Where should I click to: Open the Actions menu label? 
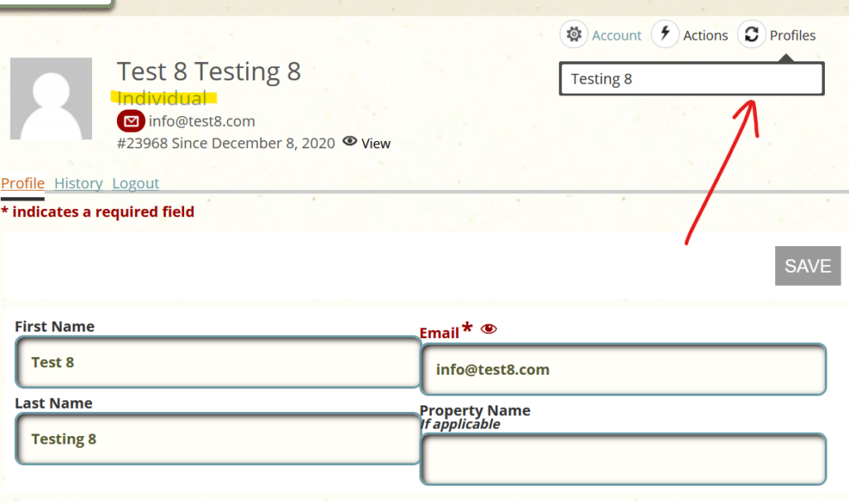point(706,36)
